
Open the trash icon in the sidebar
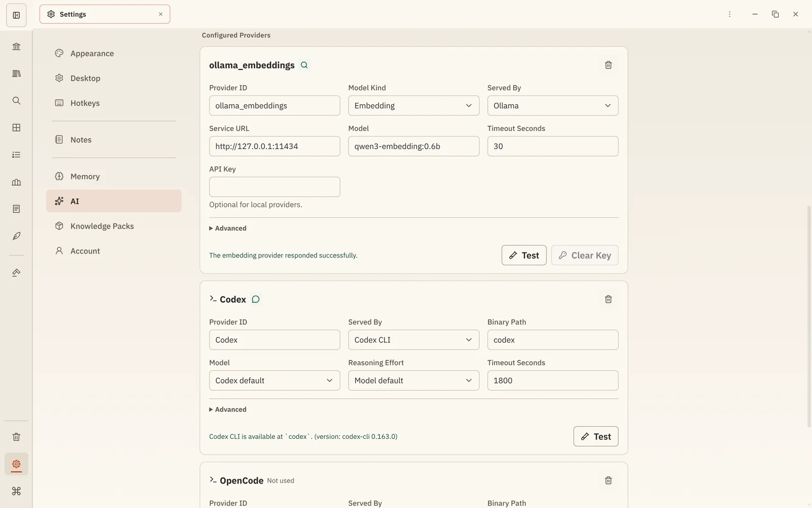click(x=16, y=437)
